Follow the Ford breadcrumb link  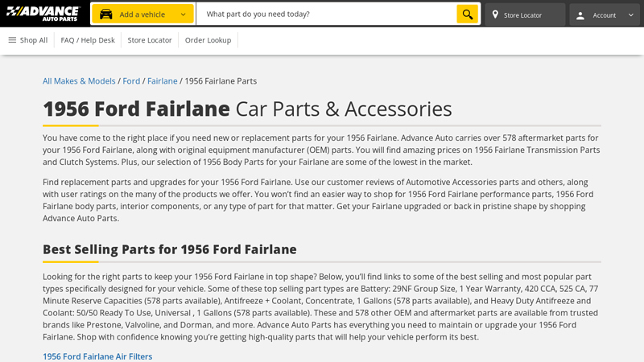131,81
